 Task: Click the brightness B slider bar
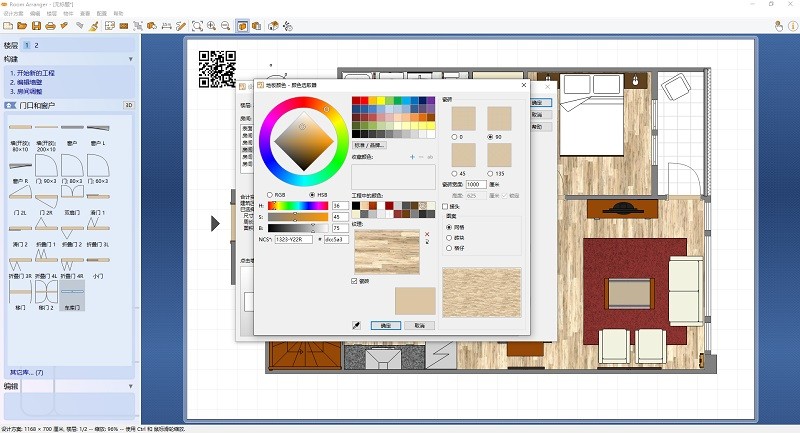tap(298, 228)
